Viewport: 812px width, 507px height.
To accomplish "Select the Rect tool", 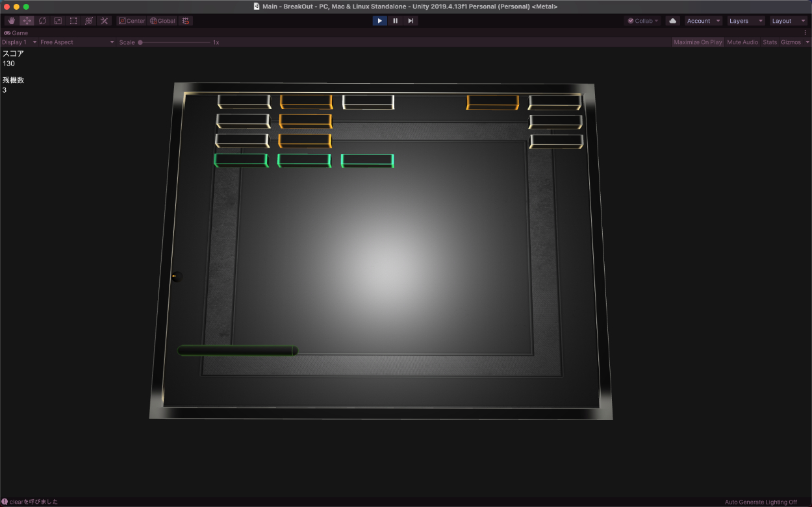I will tap(73, 21).
